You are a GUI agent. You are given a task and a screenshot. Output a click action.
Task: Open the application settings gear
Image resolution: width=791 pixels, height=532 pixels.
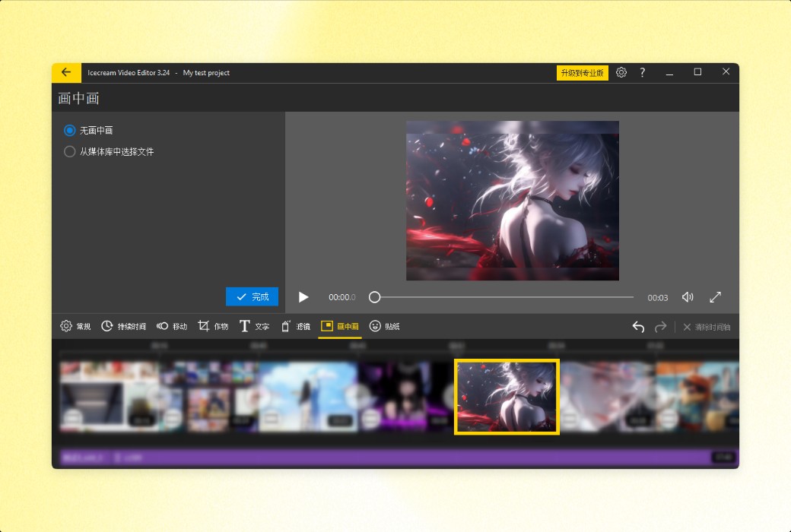[x=621, y=71]
